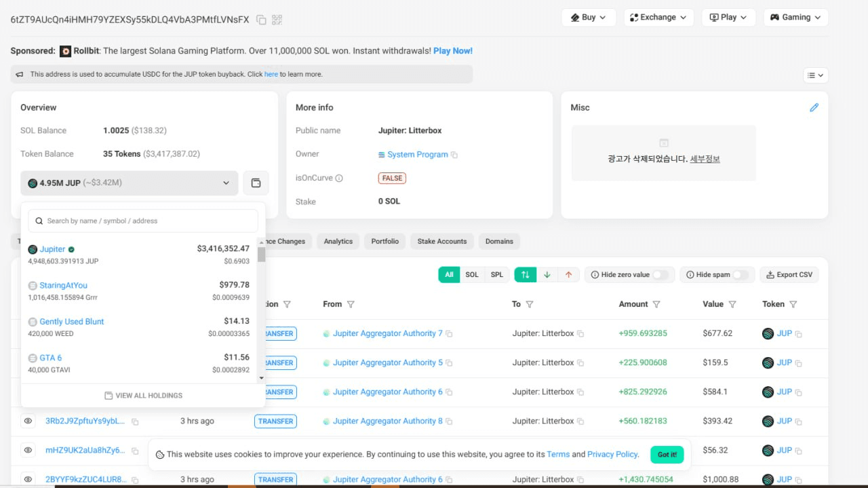This screenshot has height=488, width=868.
Task: Open the 세부정보 link in ad box
Action: (705, 159)
